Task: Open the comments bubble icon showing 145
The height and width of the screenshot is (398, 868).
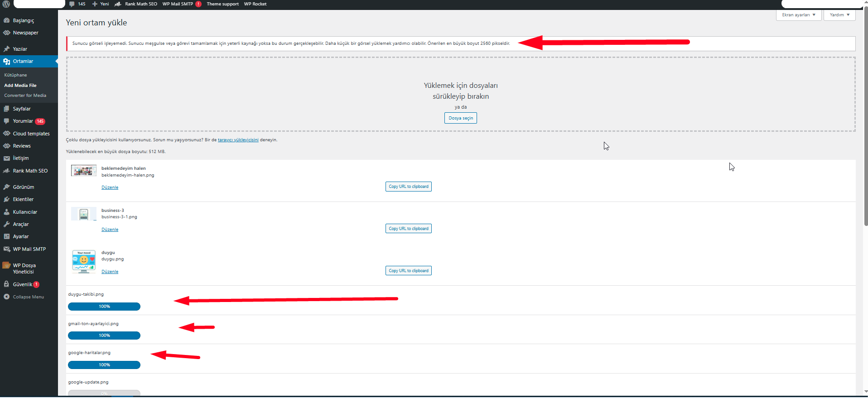Action: tap(72, 4)
